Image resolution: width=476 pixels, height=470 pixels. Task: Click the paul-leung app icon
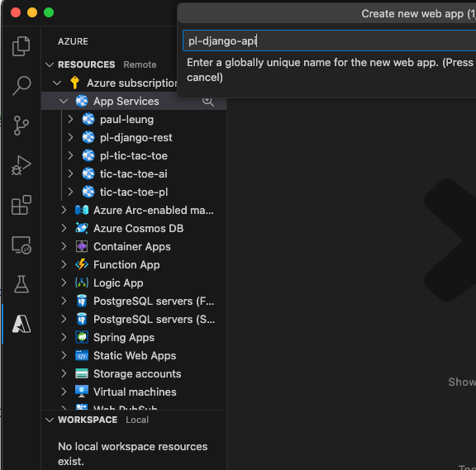(x=88, y=119)
